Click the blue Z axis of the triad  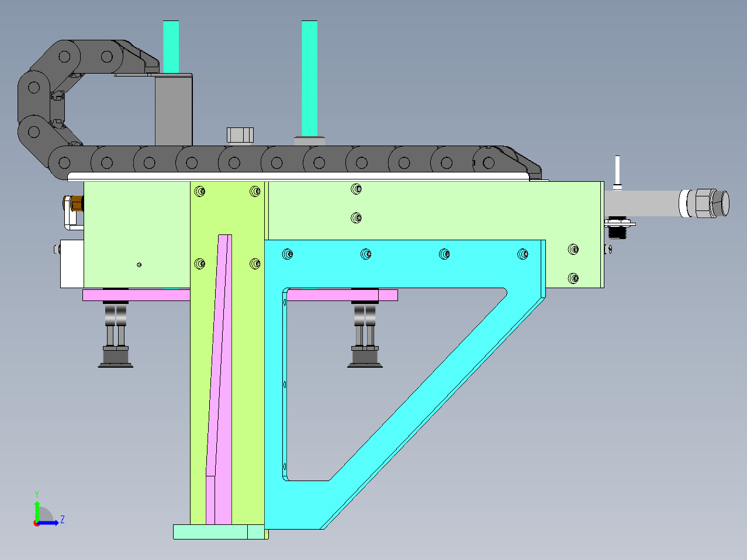pos(49,522)
